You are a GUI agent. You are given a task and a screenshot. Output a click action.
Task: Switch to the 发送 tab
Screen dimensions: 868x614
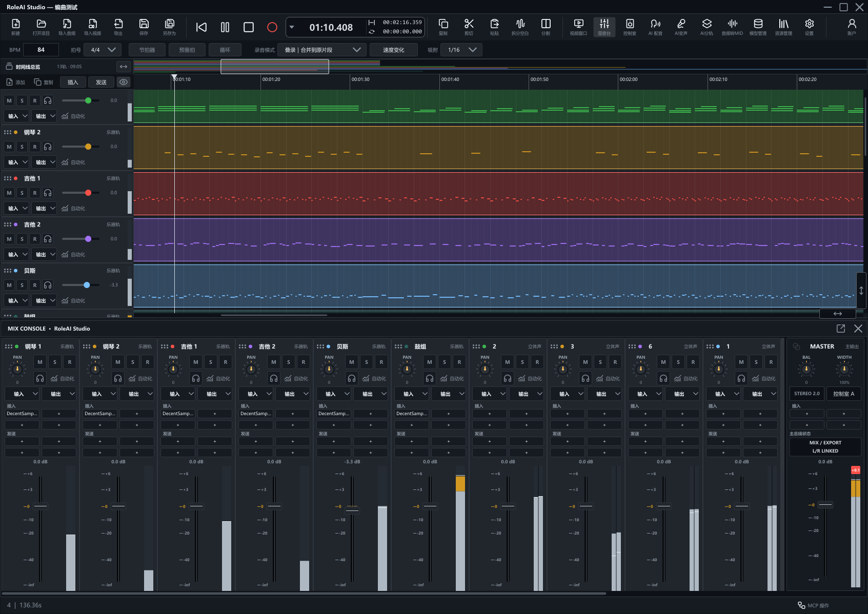click(102, 82)
